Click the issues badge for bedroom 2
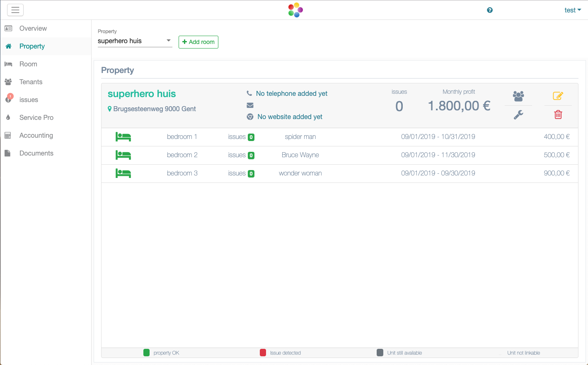 251,156
